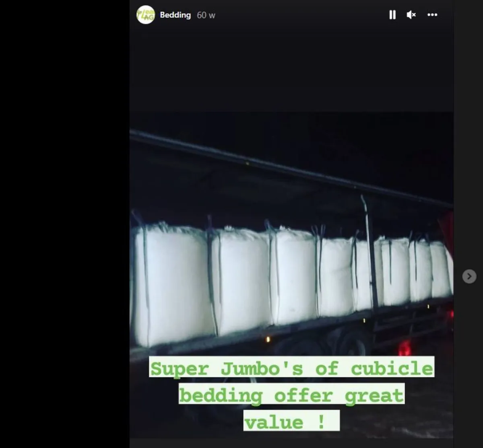Tap the "Super Jumbo's of cubicle" caption
The height and width of the screenshot is (448, 483).
click(x=292, y=367)
